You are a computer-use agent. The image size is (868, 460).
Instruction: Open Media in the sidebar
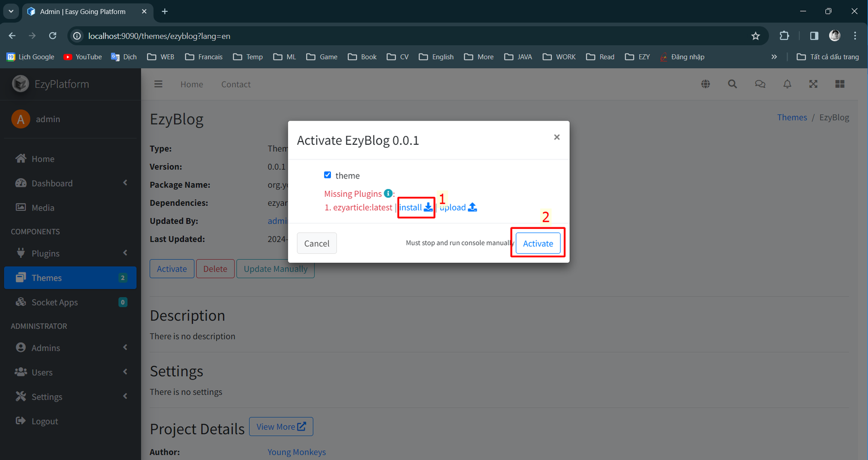(70, 208)
